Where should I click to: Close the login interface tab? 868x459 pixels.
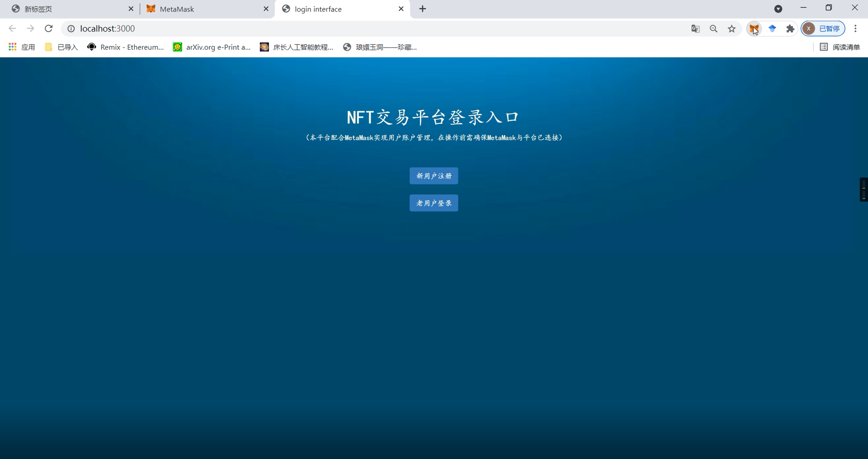(401, 9)
